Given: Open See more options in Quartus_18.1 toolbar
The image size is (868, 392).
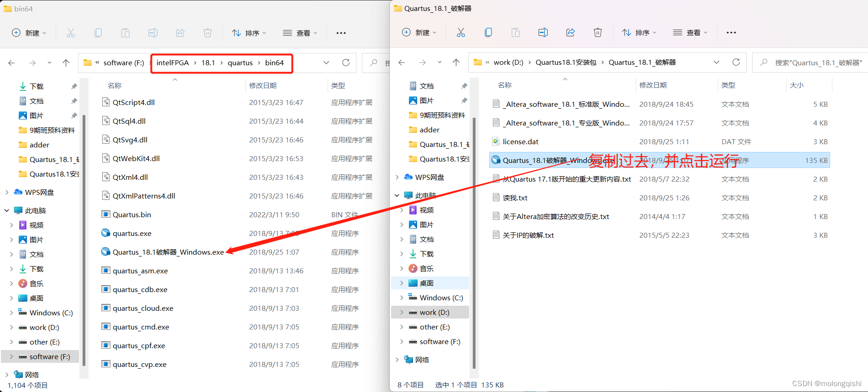Looking at the screenshot, I should (x=731, y=32).
